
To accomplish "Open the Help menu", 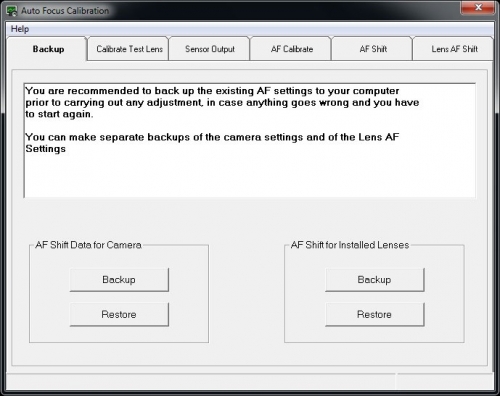I will pyautogui.click(x=20, y=29).
